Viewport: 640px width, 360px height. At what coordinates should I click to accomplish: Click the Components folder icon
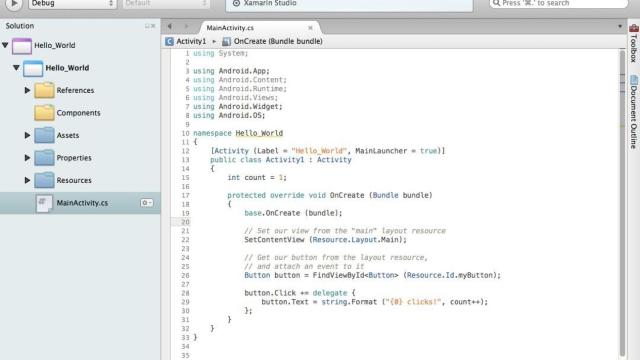point(44,113)
